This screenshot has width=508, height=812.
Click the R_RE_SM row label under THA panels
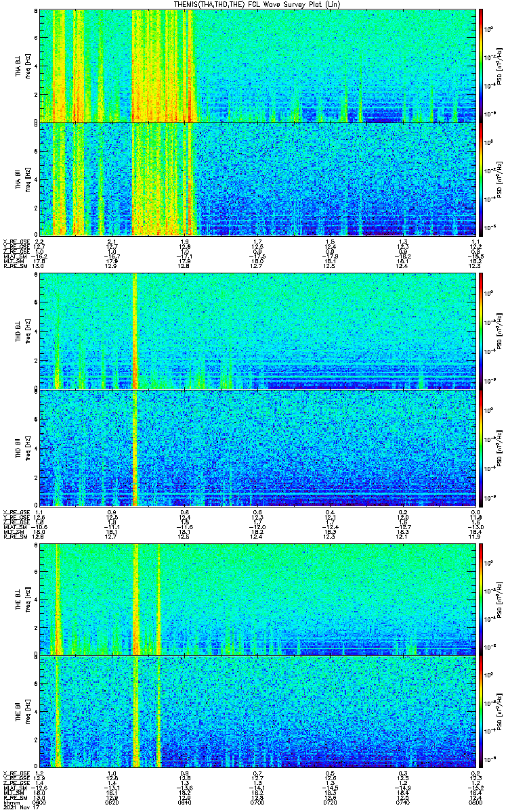pyautogui.click(x=14, y=265)
